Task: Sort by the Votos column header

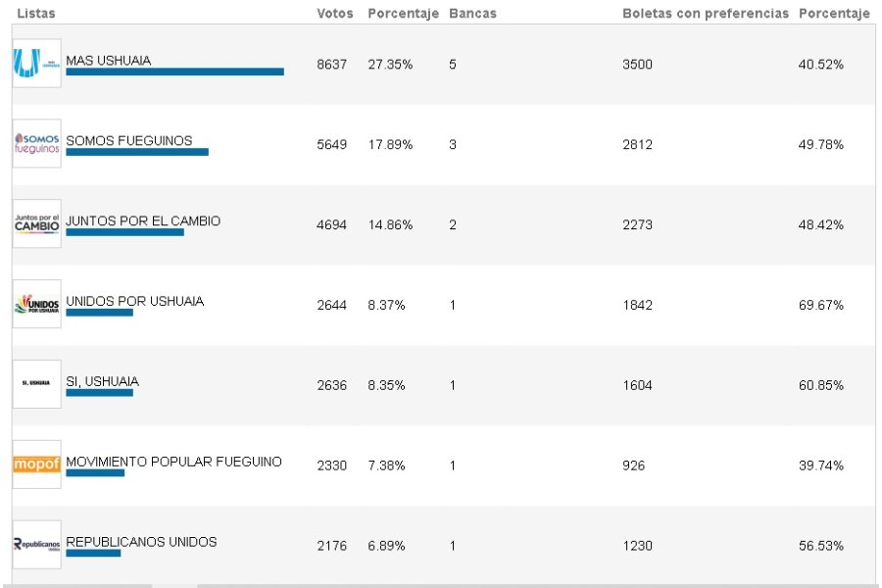Action: point(335,14)
